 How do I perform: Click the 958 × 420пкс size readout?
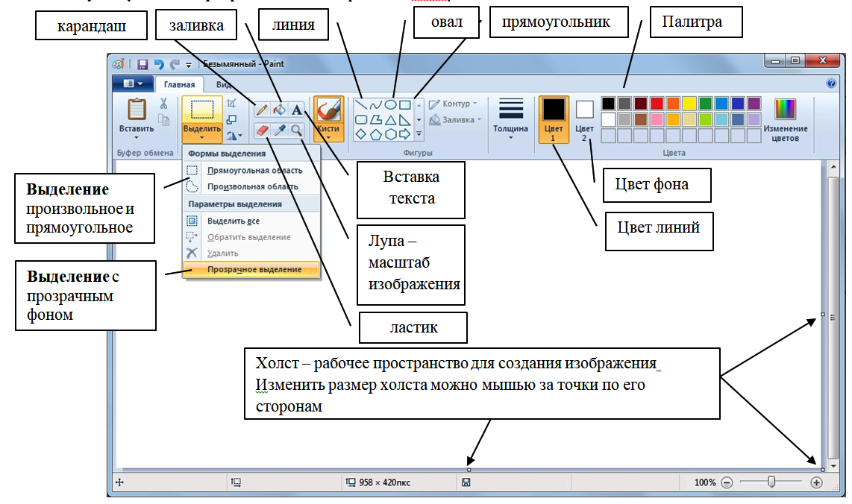tap(385, 482)
